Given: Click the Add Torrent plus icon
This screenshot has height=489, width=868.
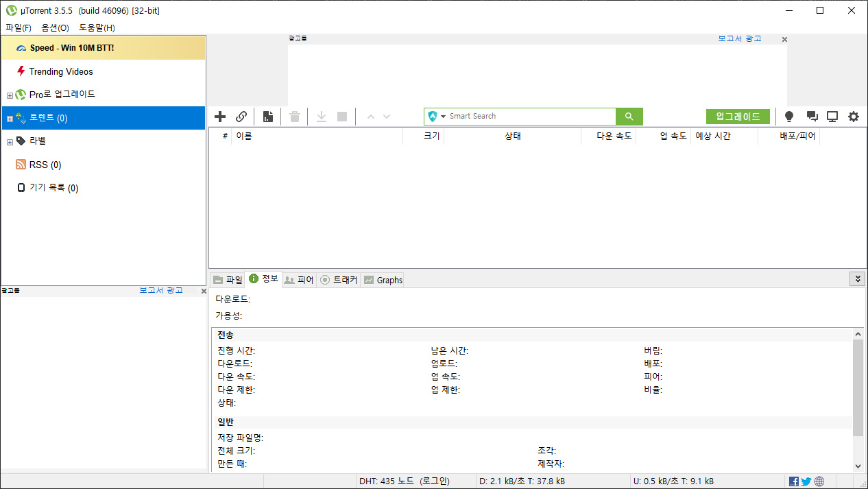Looking at the screenshot, I should 220,117.
